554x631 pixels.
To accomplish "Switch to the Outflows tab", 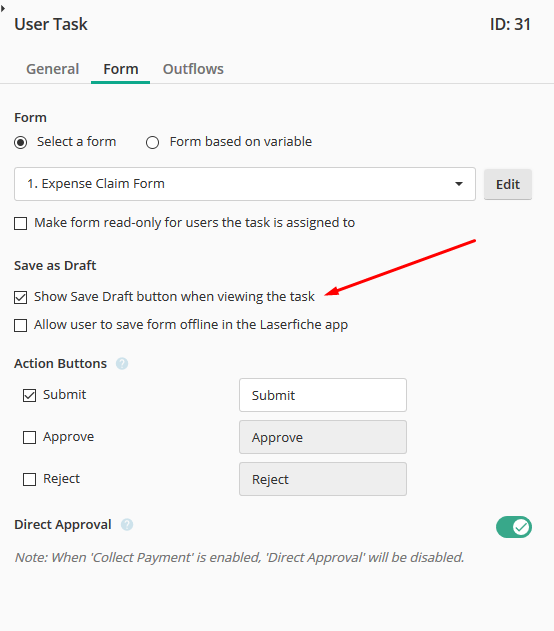I will [193, 69].
